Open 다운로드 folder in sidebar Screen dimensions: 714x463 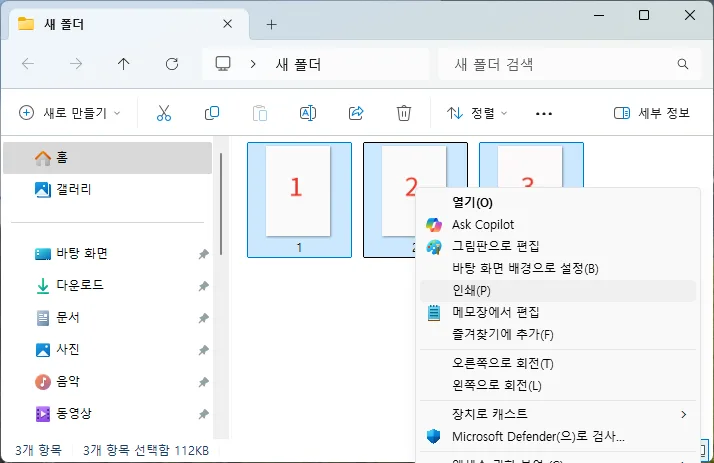[107, 285]
